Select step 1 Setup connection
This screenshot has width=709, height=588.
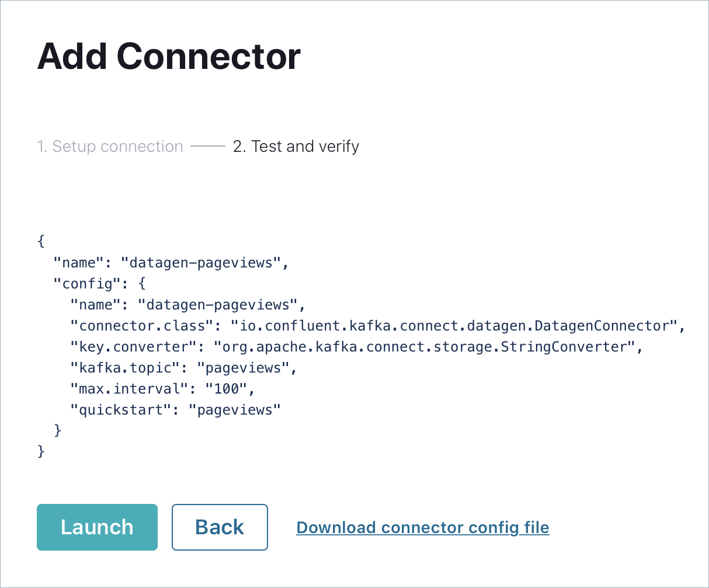tap(110, 146)
